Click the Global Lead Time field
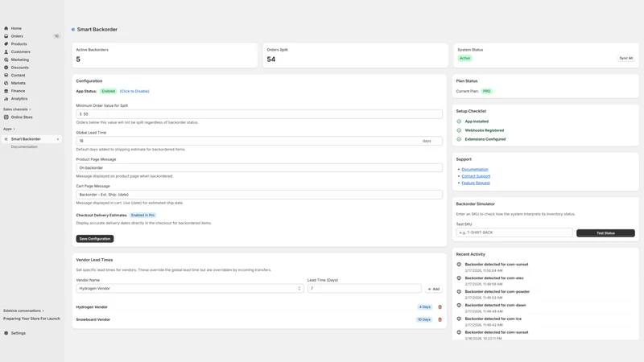This screenshot has width=644, height=362. point(259,141)
